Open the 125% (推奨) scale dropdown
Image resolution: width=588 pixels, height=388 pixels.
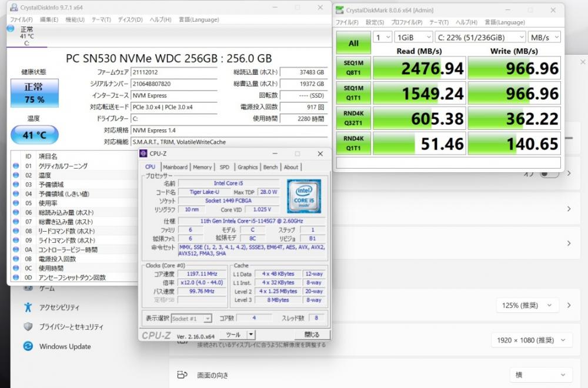[527, 305]
